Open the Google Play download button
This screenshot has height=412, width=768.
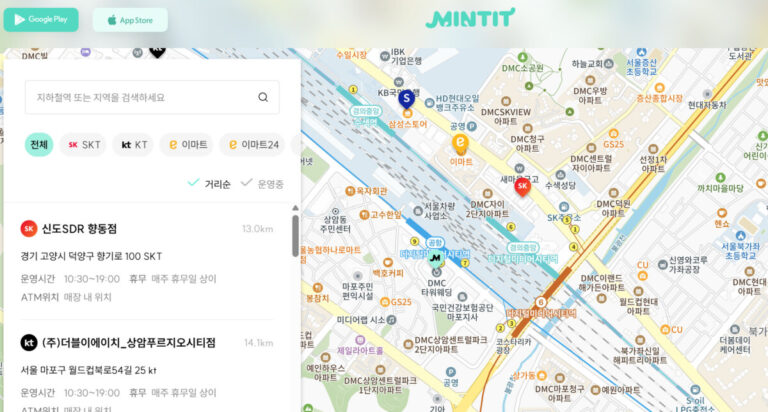point(41,20)
